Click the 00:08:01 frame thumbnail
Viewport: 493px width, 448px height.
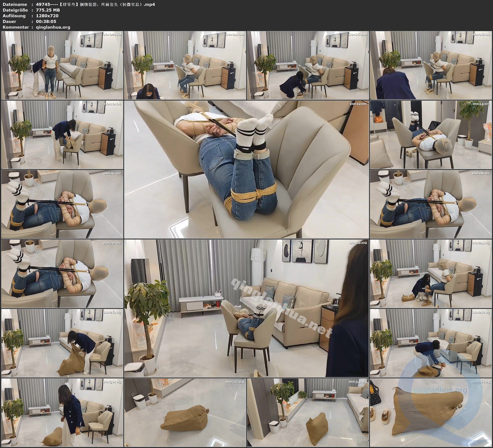[431, 65]
